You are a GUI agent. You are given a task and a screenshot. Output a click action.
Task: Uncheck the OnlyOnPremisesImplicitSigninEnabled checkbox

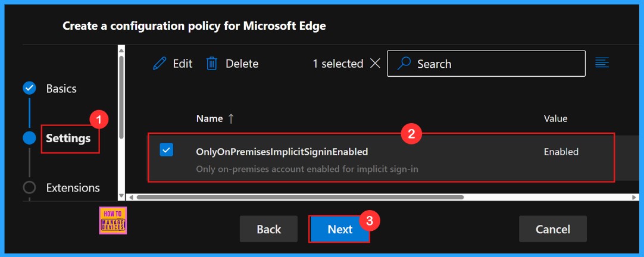pyautogui.click(x=167, y=151)
